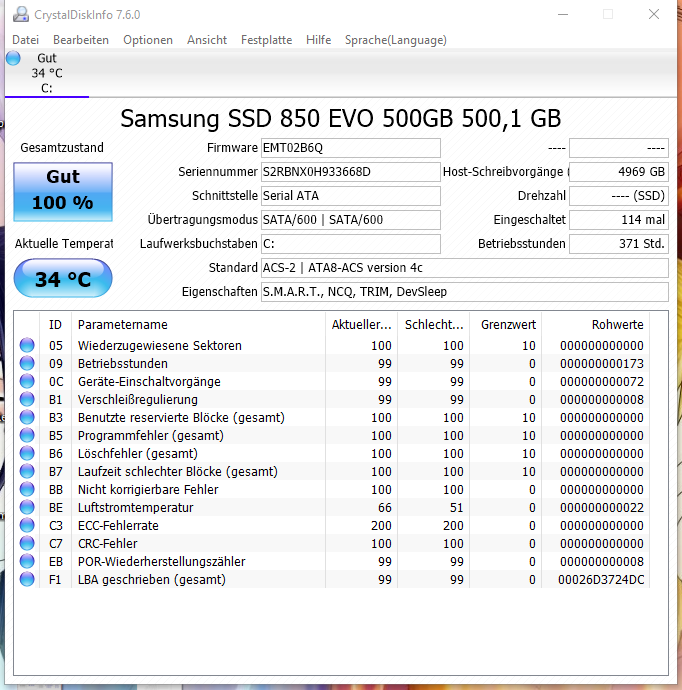Click the 34 °C temperature button
Viewport: 682px width, 690px height.
[x=63, y=279]
